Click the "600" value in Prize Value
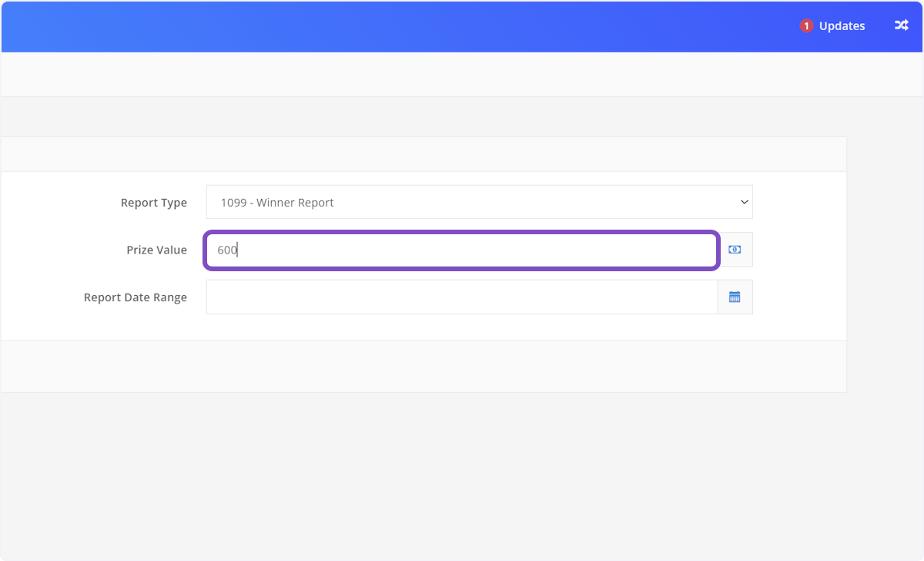The width and height of the screenshot is (924, 561). [227, 250]
